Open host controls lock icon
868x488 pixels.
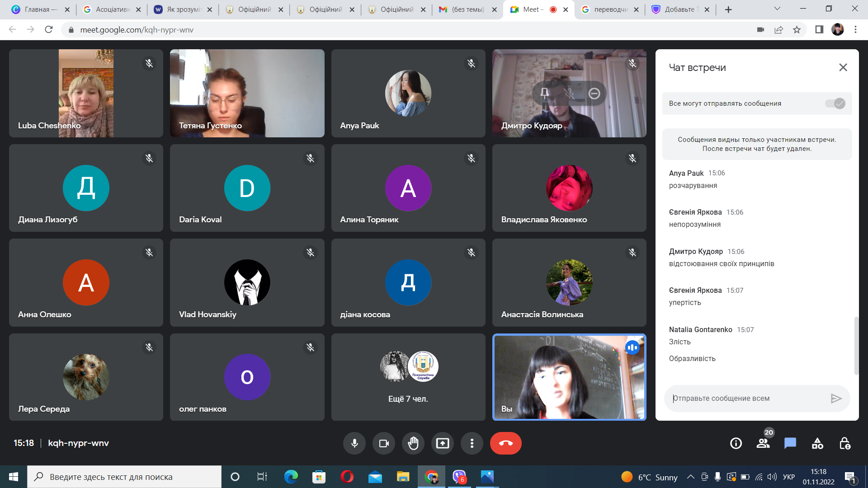coord(844,443)
